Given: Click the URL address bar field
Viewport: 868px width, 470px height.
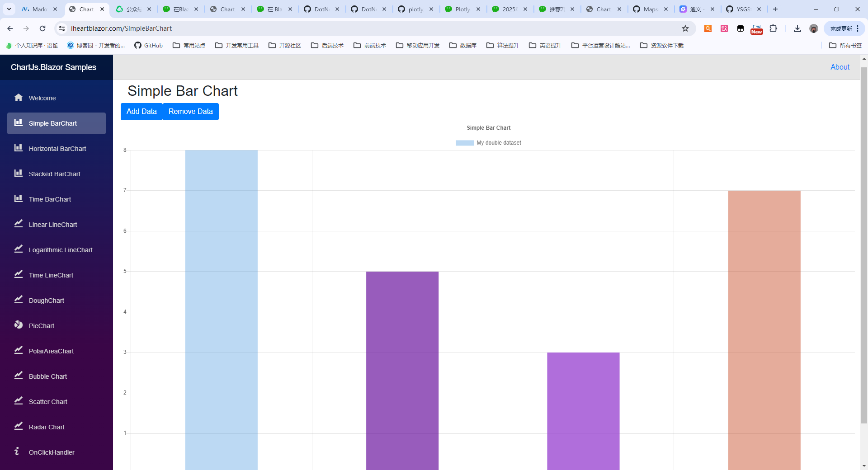Looking at the screenshot, I should pos(362,28).
